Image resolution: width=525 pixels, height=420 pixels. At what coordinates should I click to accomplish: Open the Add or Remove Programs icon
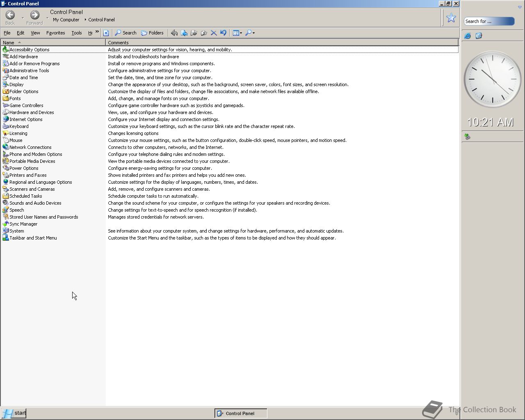point(5,64)
